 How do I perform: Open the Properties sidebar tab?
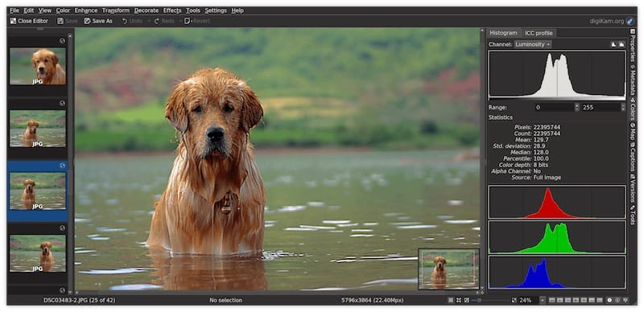[633, 46]
